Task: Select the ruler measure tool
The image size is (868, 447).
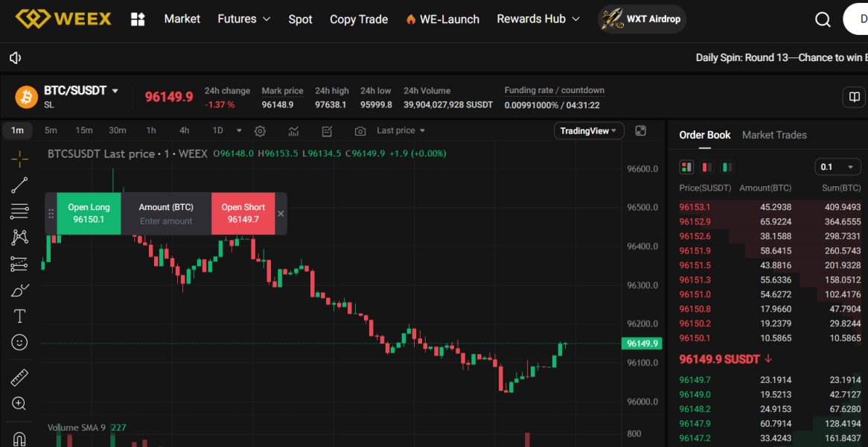Action: [19, 378]
